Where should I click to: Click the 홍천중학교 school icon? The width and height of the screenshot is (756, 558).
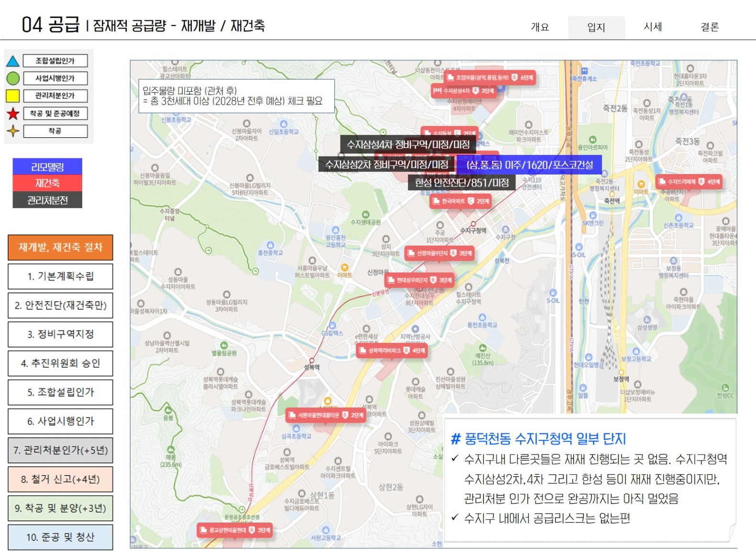[270, 244]
